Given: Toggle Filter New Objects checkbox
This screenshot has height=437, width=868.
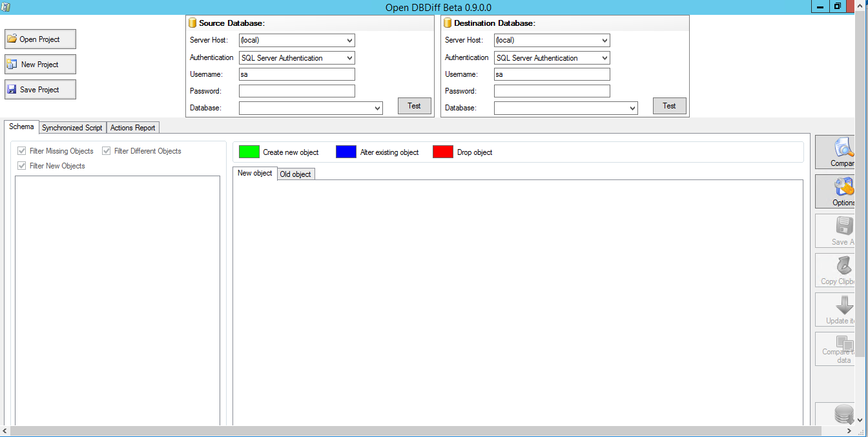Looking at the screenshot, I should (x=22, y=166).
